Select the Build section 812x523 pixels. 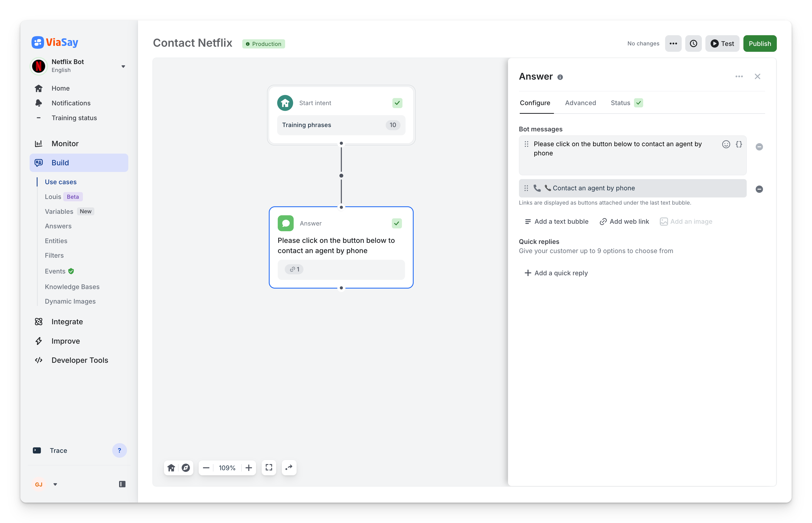tap(79, 163)
